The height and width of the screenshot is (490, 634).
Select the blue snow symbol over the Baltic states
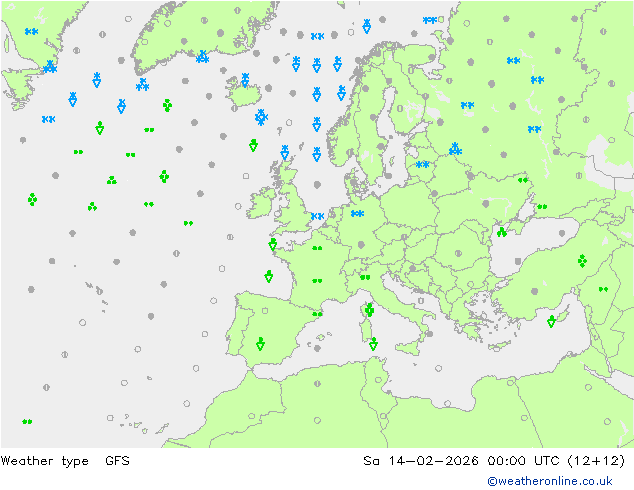point(423,165)
